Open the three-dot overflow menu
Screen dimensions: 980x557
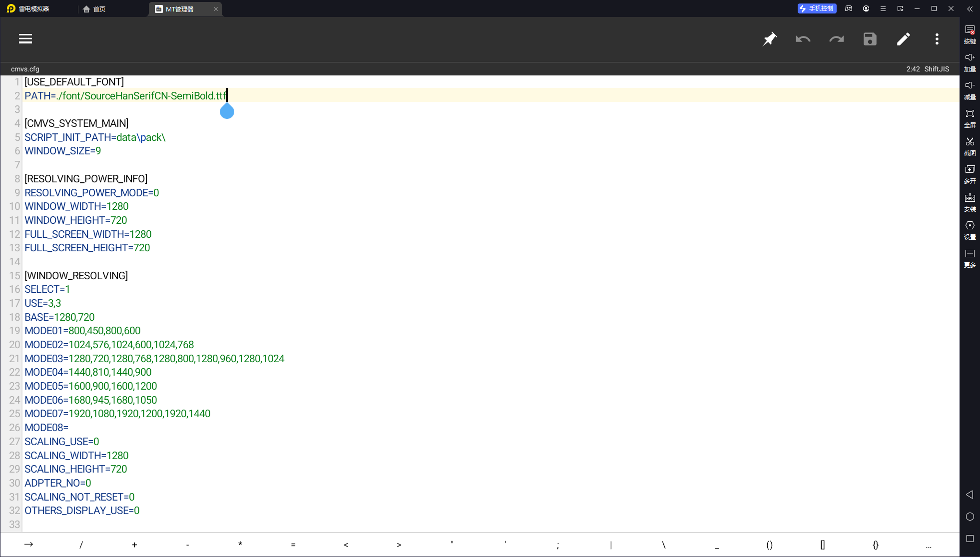coord(937,39)
